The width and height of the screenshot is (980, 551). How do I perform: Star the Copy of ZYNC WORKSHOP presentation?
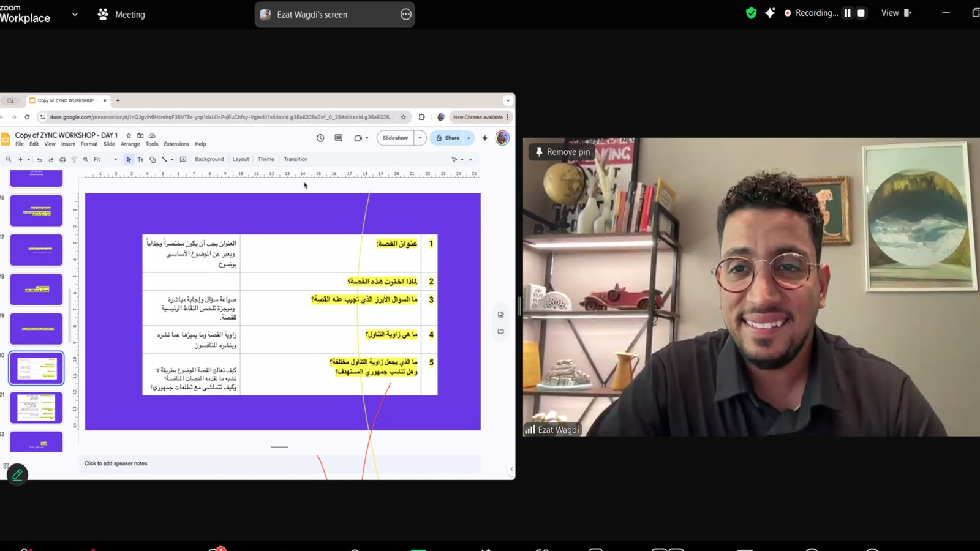click(x=129, y=135)
